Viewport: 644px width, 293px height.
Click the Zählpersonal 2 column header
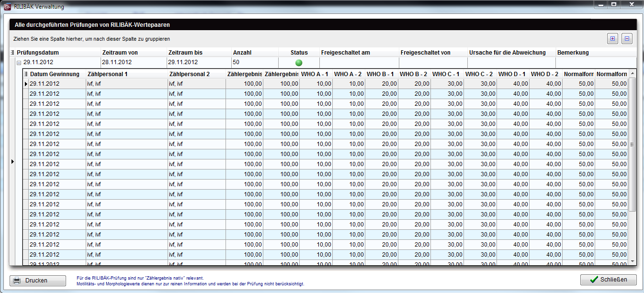point(196,74)
